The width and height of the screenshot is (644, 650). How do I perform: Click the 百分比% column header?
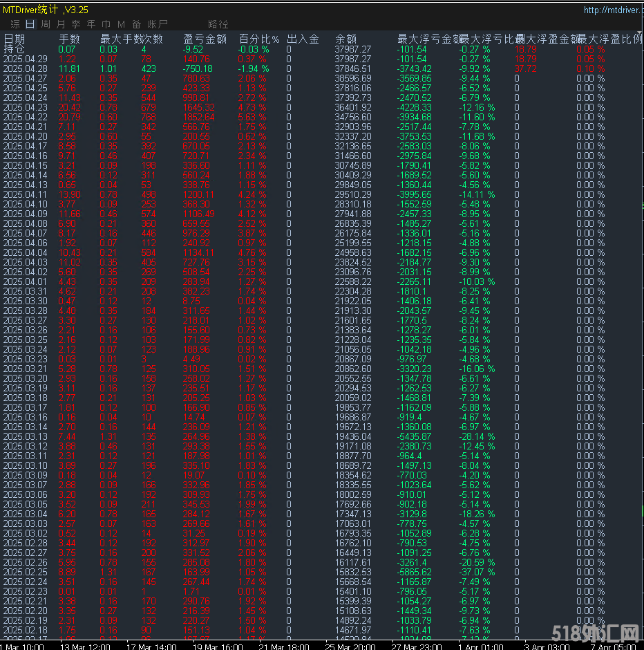259,39
